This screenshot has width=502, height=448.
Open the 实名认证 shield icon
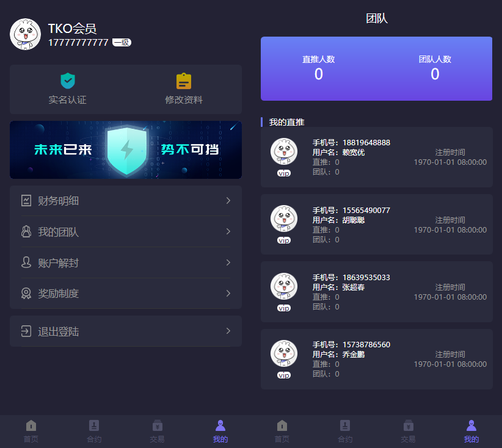(x=68, y=81)
